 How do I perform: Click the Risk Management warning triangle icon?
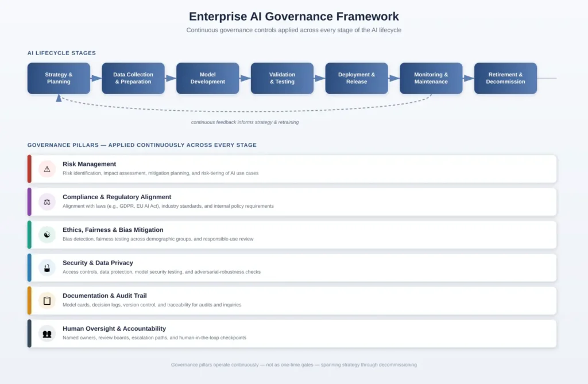47,169
